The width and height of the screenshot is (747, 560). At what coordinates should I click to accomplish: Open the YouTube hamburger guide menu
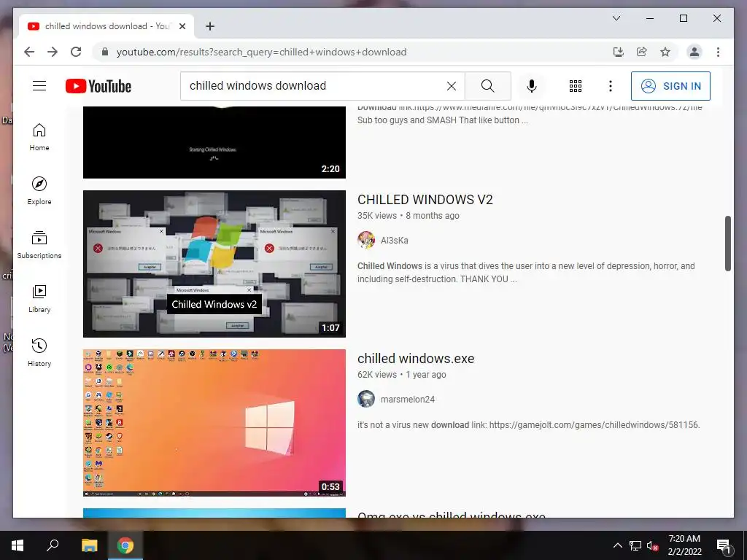[x=39, y=86]
